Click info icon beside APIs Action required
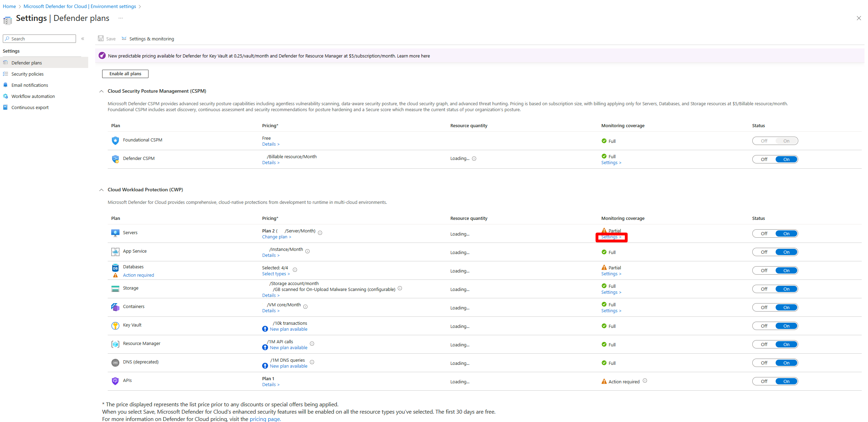 click(x=645, y=381)
